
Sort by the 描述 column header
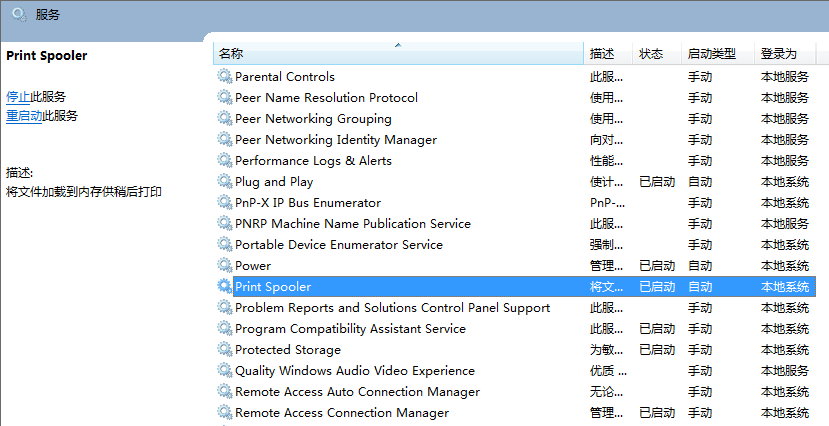click(602, 54)
